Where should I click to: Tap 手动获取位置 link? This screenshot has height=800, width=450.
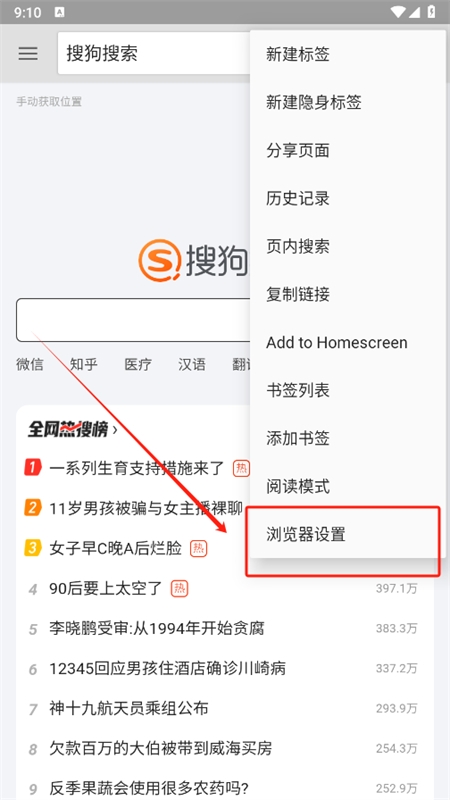click(49, 102)
